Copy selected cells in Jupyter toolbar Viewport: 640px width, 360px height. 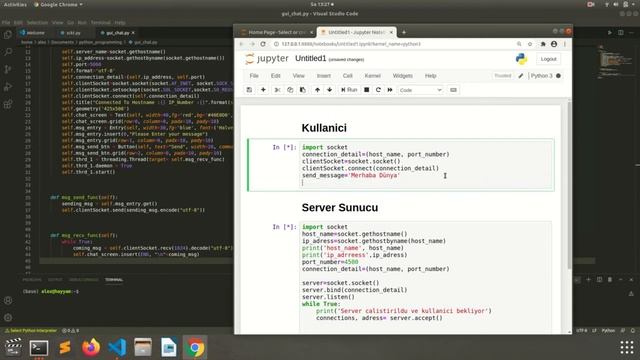pyautogui.click(x=290, y=90)
